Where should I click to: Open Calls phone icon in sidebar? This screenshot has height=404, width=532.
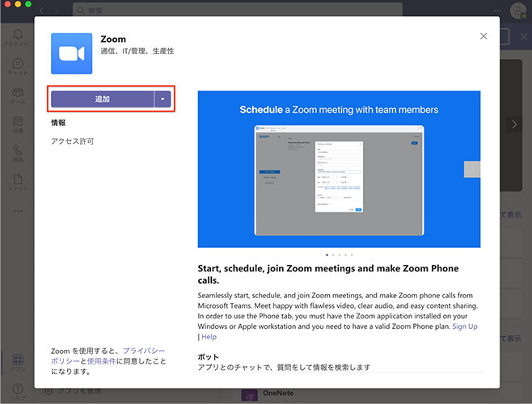pos(18,154)
